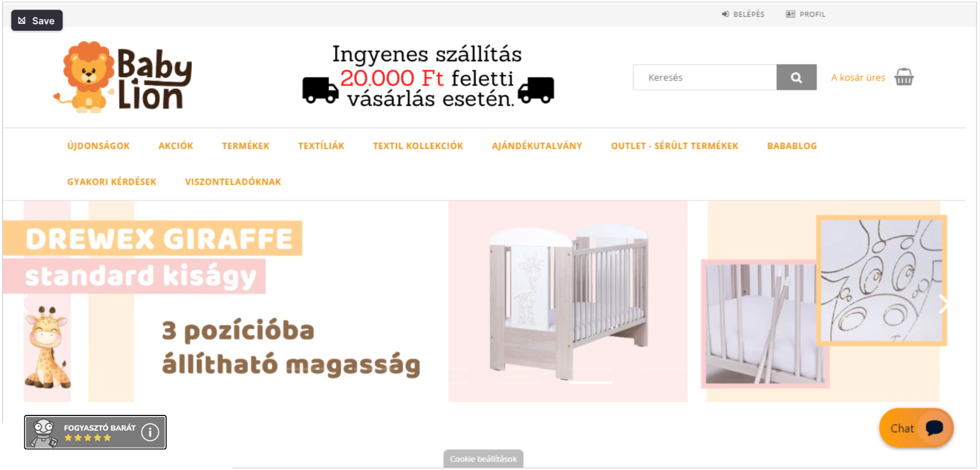This screenshot has height=470, width=980.
Task: Open Outlet - Sérült termékek page
Action: tap(675, 146)
